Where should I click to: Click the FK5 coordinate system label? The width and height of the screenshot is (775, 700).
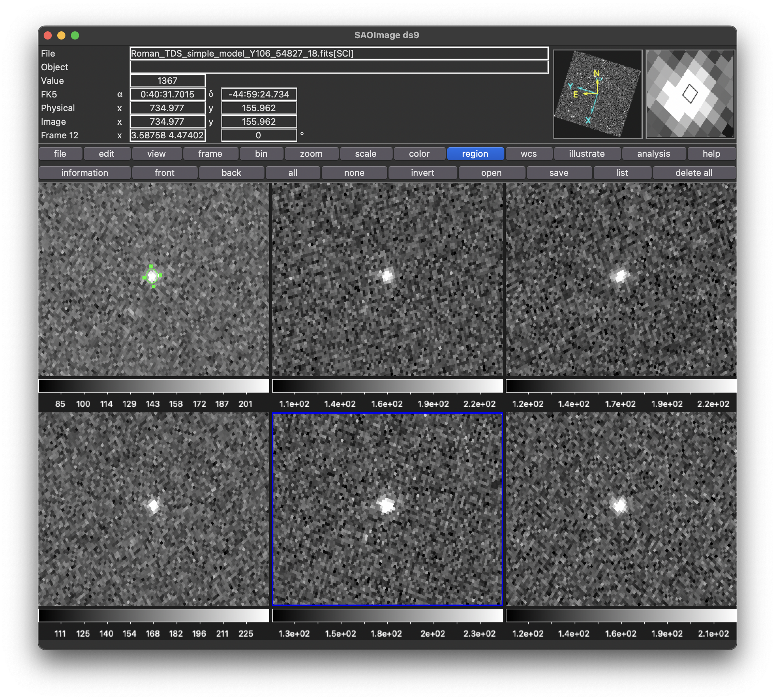pyautogui.click(x=49, y=94)
